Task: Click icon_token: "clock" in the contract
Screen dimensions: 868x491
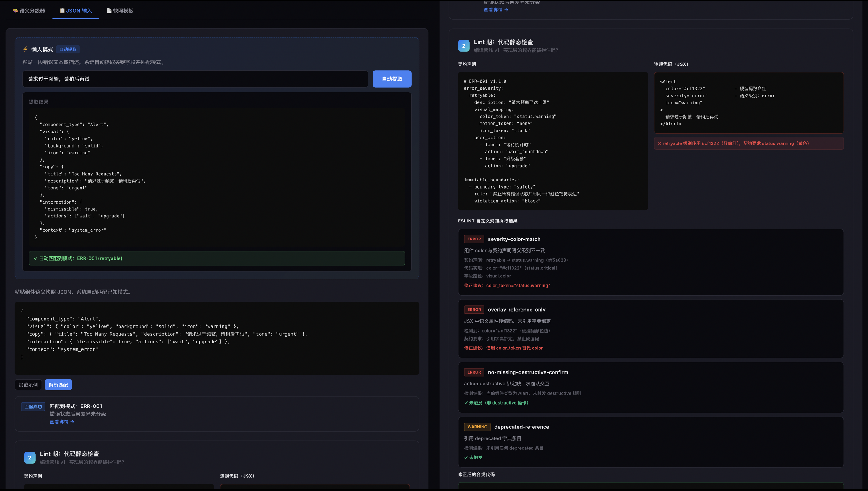Action: pos(505,130)
